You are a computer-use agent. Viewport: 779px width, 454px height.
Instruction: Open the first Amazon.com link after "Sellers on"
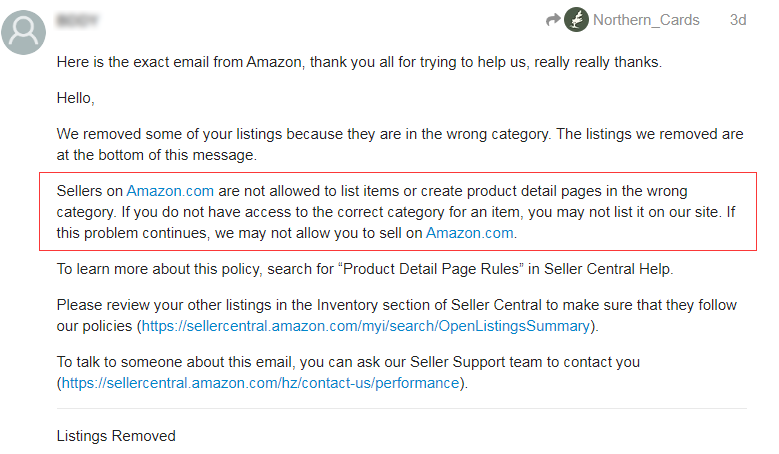point(170,191)
